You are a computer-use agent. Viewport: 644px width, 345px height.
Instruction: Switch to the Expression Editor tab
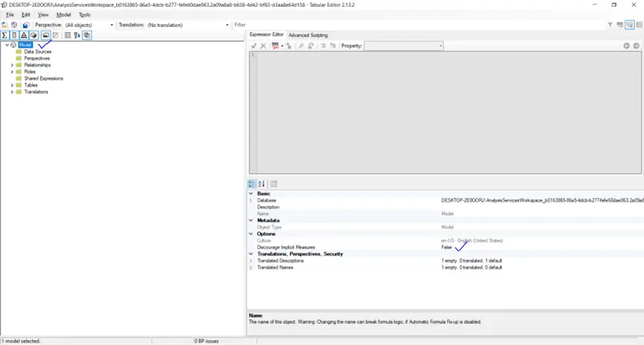point(267,35)
